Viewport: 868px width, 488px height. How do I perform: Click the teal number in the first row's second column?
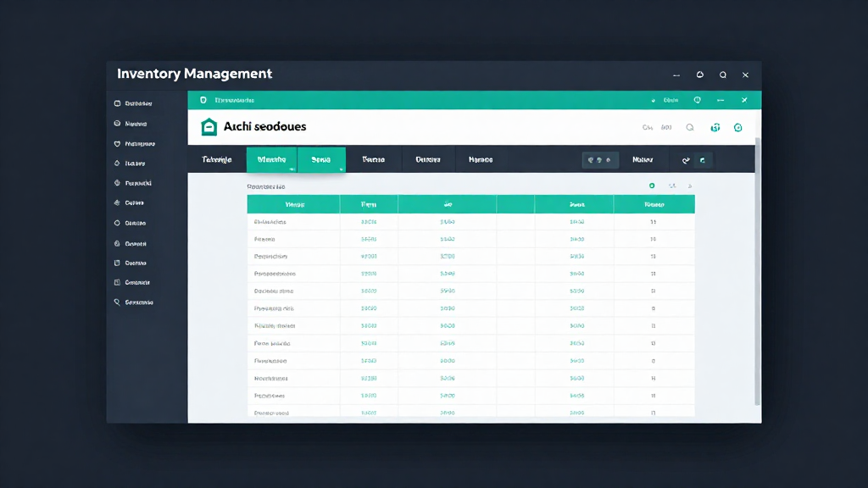pos(369,222)
